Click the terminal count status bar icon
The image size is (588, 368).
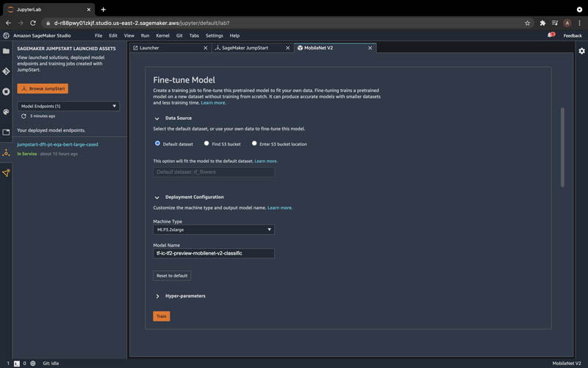pyautogui.click(x=16, y=364)
